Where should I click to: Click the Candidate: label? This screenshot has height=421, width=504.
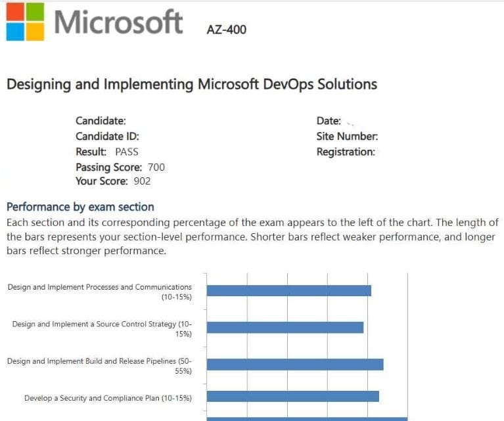(101, 121)
